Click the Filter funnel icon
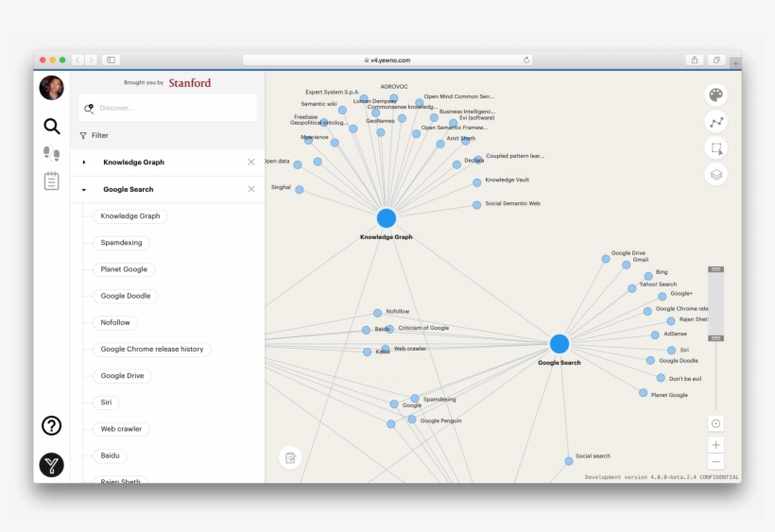Image resolution: width=775 pixels, height=532 pixels. pyautogui.click(x=83, y=135)
